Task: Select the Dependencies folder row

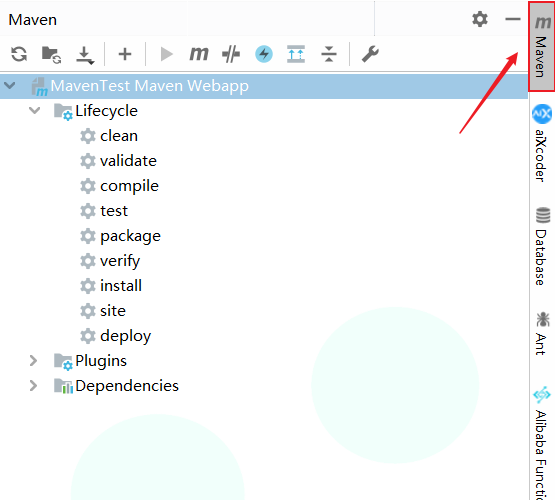Action: click(x=264, y=386)
